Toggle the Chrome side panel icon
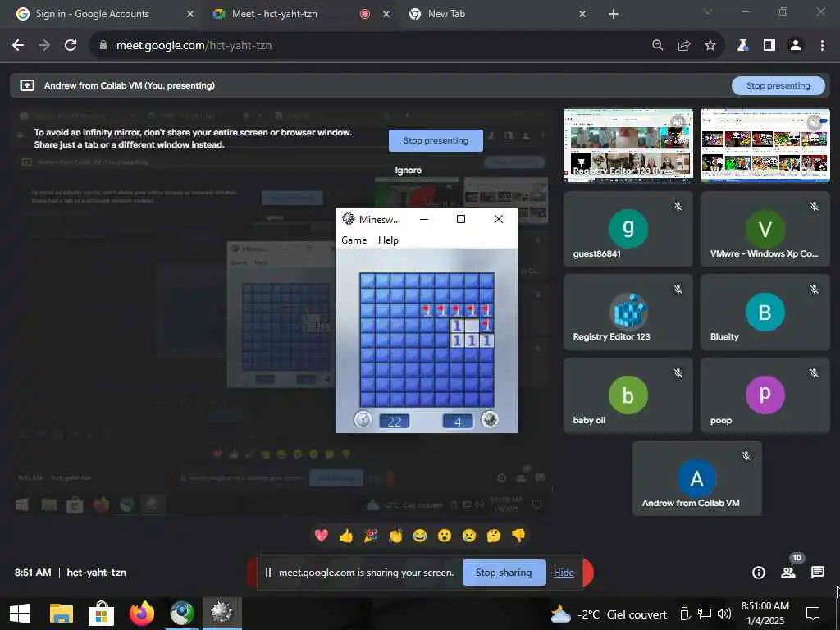 tap(769, 46)
